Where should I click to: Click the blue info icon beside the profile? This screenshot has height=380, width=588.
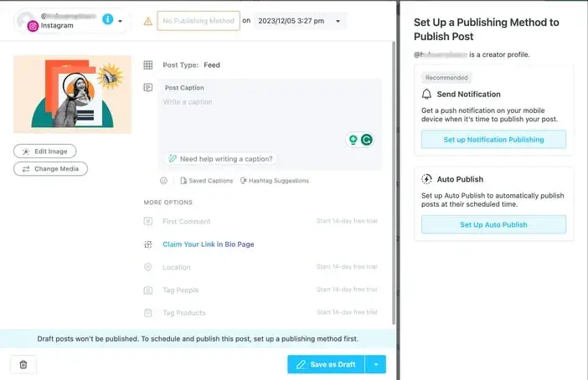coord(107,19)
